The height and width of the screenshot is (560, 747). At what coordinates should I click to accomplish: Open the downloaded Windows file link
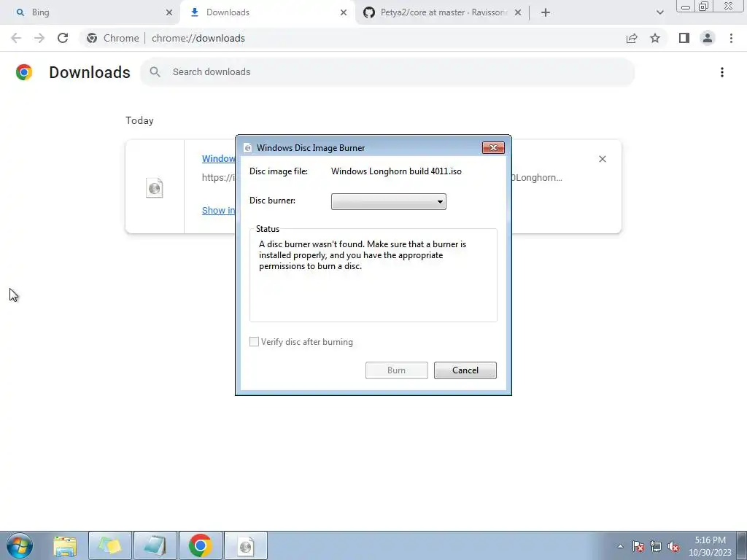point(218,158)
